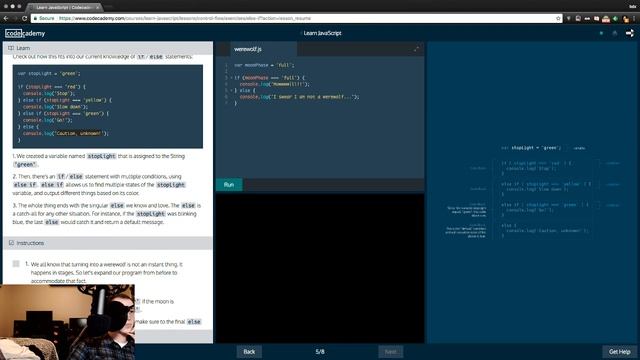Select the Learn JavaScript browser tab
Screen dimensions: 640x360
64,7
